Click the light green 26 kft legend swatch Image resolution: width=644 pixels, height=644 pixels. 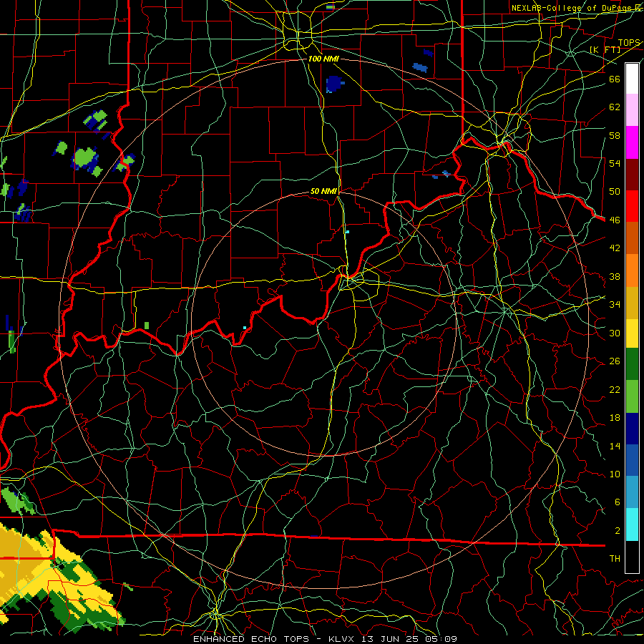[x=632, y=396]
